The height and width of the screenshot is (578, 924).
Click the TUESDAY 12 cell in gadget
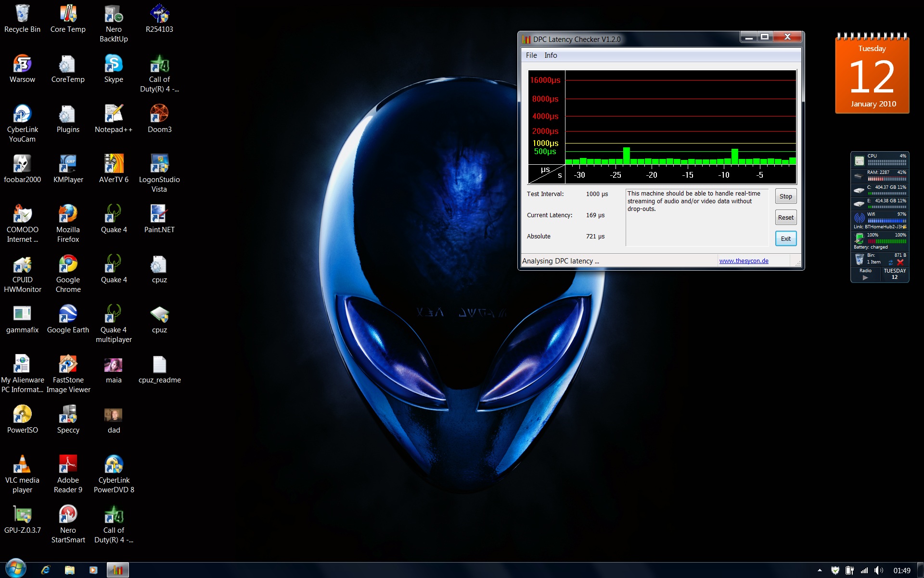coord(895,274)
